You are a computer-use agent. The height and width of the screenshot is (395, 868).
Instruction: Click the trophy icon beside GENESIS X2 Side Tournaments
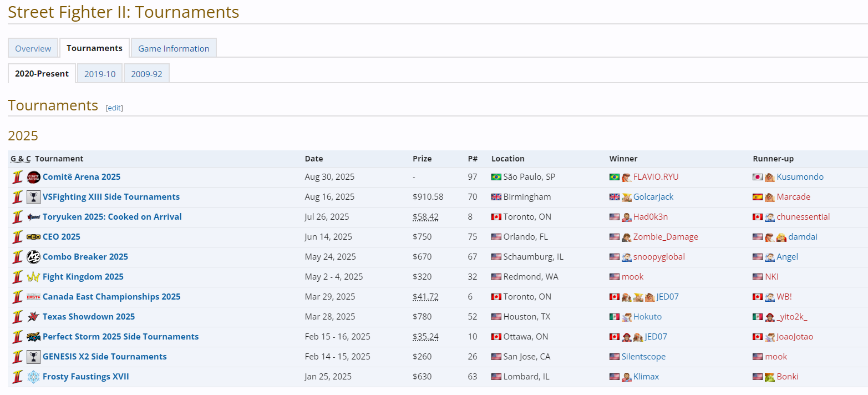pos(33,357)
